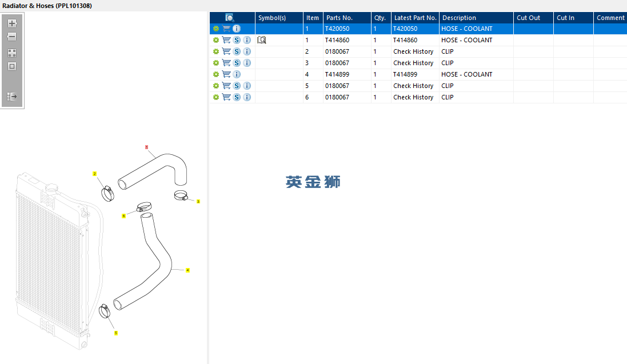Click the magnifier icon in the table header

(230, 18)
